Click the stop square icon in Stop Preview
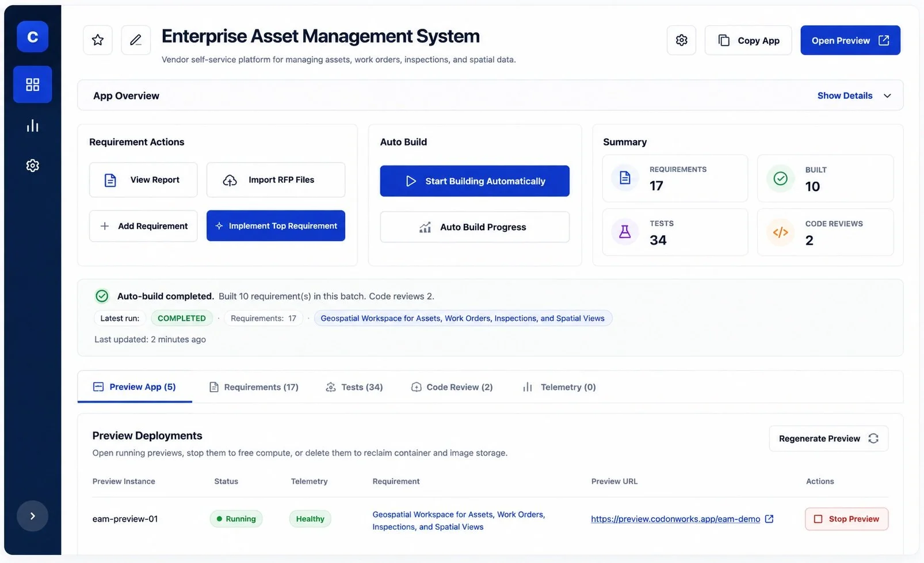Viewport: 924px width, 563px height. 818,519
